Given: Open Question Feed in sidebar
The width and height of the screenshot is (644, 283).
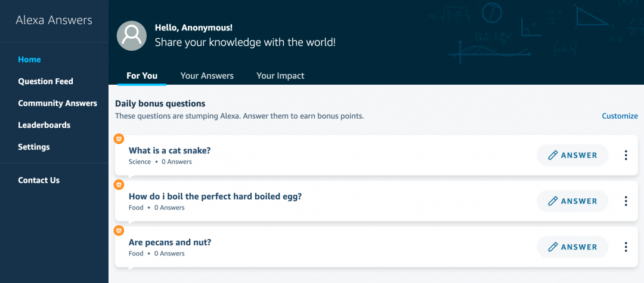Looking at the screenshot, I should pyautogui.click(x=45, y=81).
